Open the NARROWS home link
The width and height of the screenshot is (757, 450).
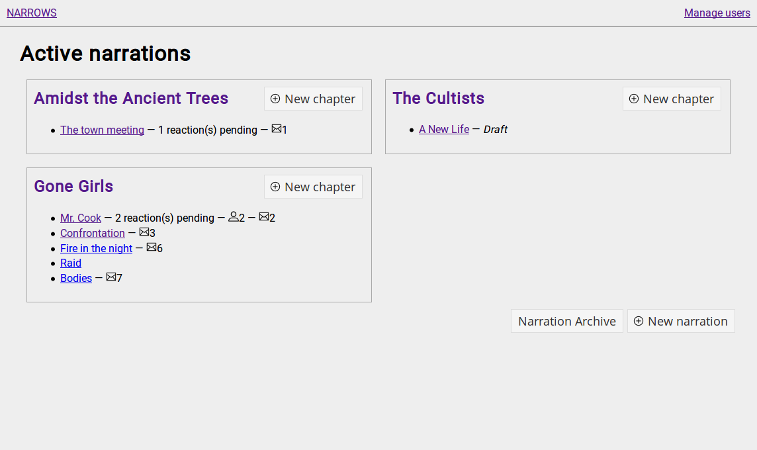tap(31, 13)
